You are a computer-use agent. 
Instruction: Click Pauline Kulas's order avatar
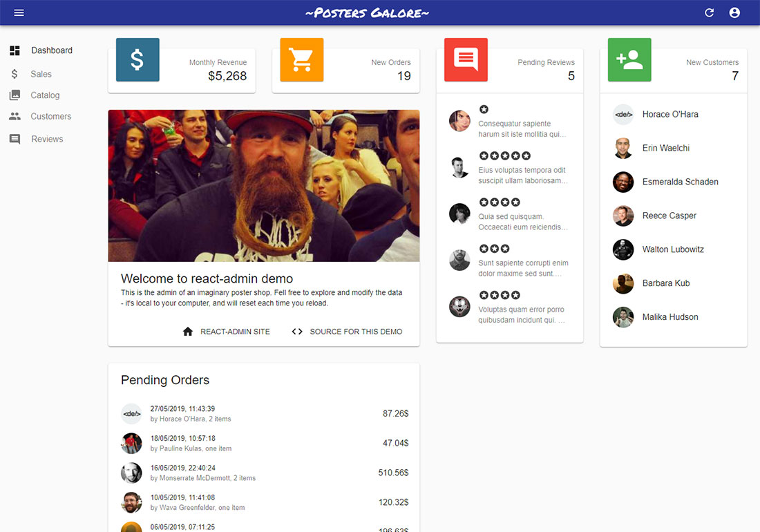tap(131, 444)
